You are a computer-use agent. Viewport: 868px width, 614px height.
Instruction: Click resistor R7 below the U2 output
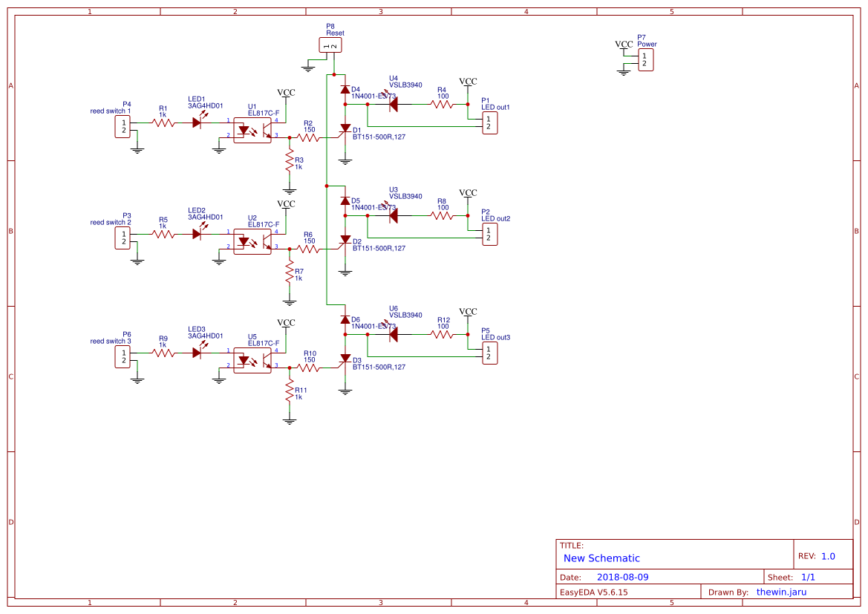pyautogui.click(x=290, y=272)
